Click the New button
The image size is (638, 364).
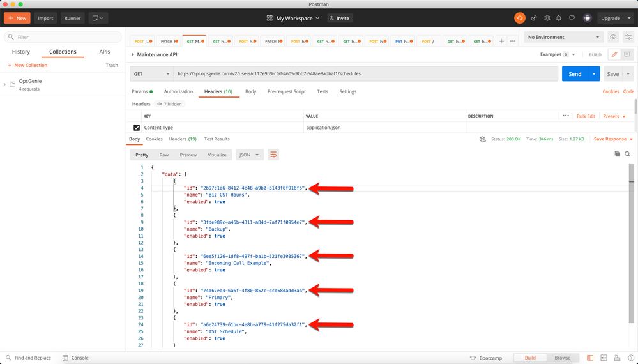click(x=17, y=18)
